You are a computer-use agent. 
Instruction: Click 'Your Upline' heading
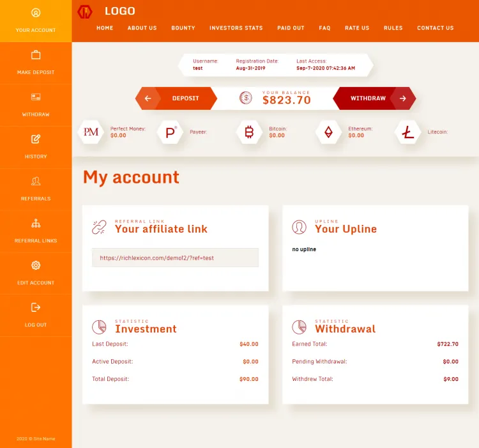(346, 229)
